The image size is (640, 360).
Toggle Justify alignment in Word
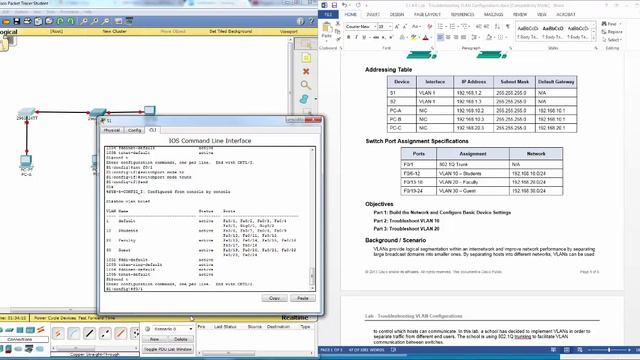[x=463, y=37]
